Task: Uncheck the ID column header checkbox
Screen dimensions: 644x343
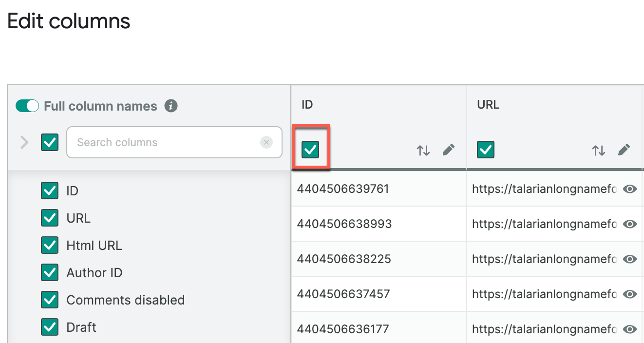Action: (x=310, y=150)
